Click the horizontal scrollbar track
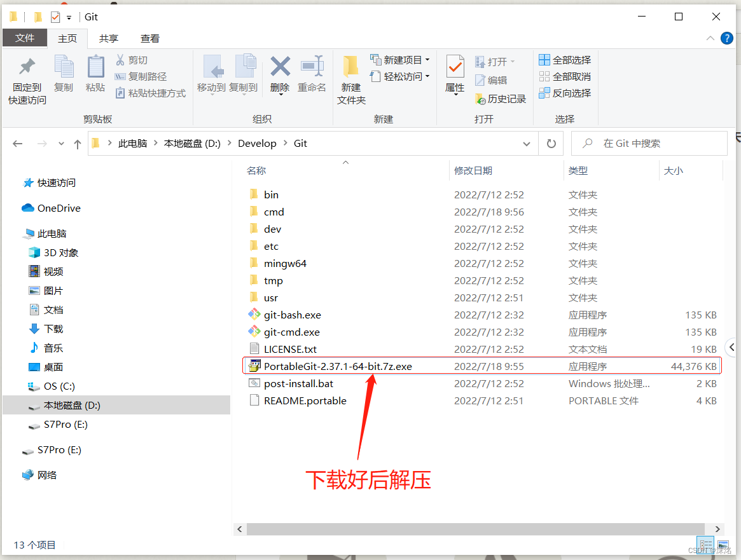The image size is (741, 560). click(x=475, y=529)
